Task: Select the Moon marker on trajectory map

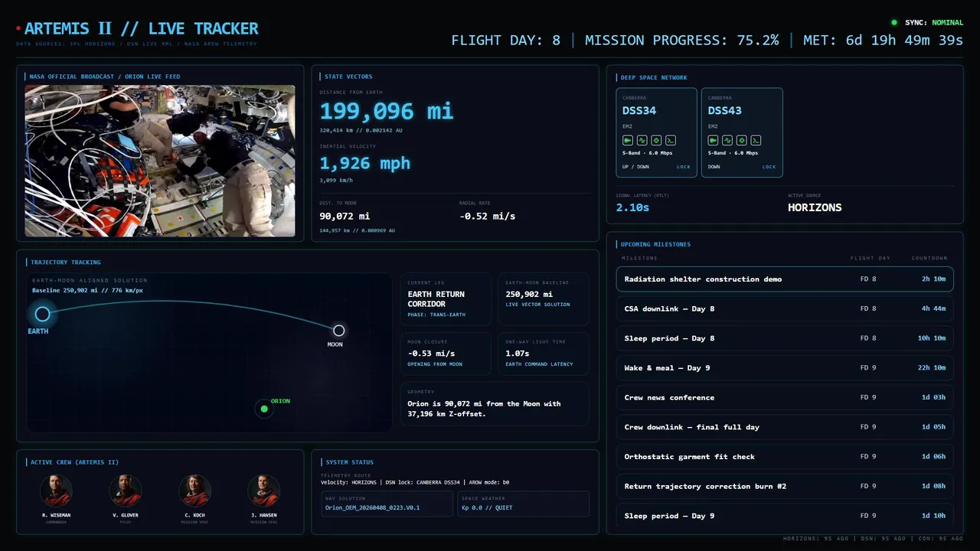Action: (338, 331)
